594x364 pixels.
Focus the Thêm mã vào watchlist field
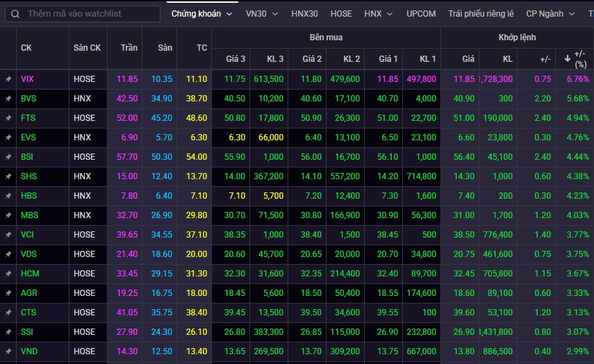click(x=90, y=14)
